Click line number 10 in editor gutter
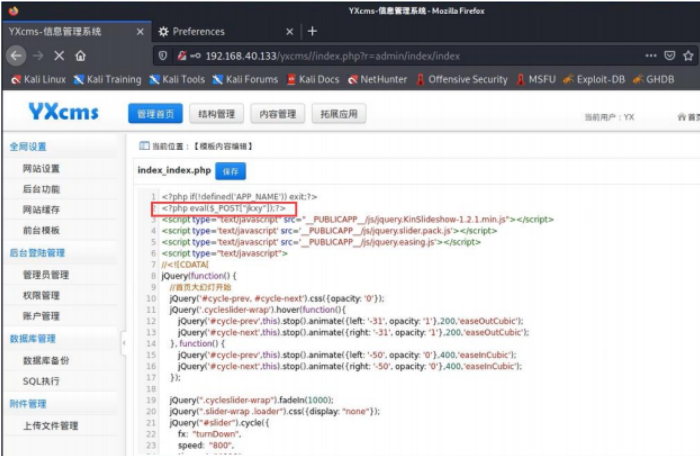 tap(151, 298)
